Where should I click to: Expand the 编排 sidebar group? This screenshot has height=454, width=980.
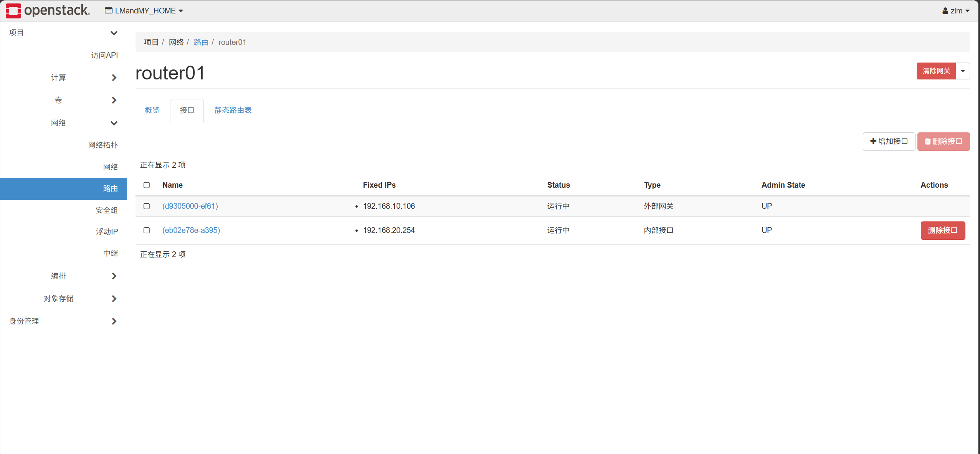coord(63,276)
